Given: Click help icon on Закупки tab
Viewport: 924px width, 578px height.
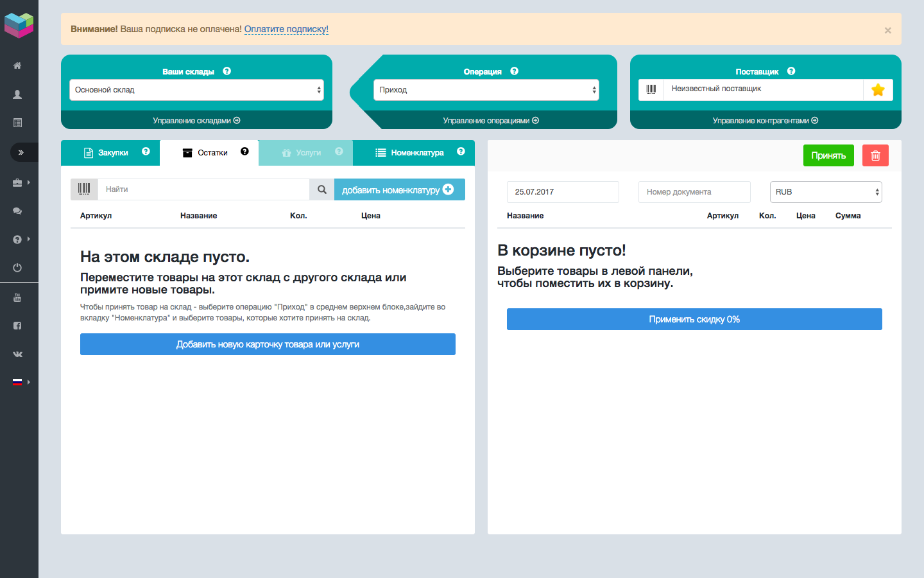Looking at the screenshot, I should tap(146, 152).
